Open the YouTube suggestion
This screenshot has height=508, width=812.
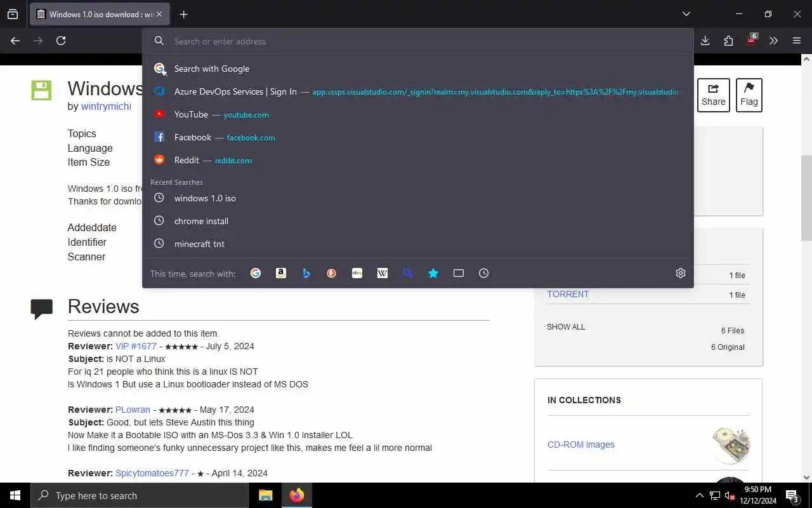[418, 114]
